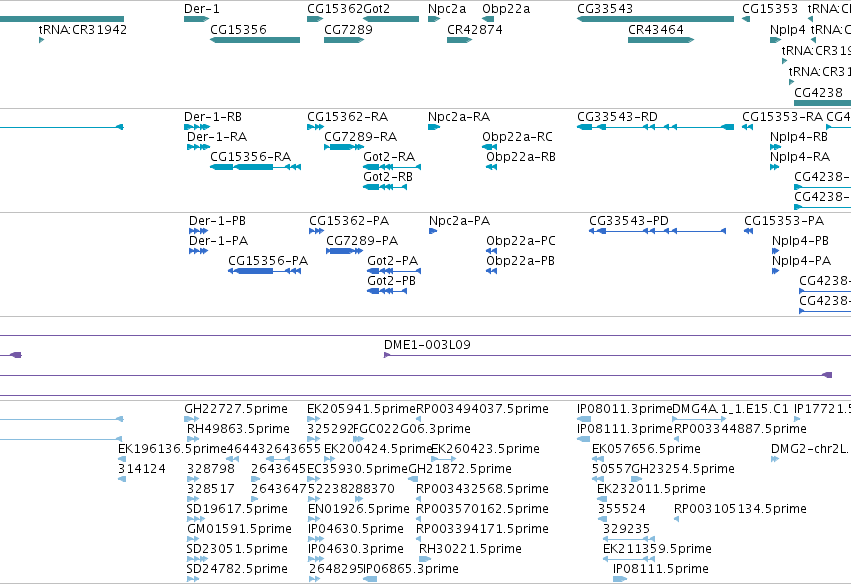Select transcript Der-1-RA
This screenshot has width=851, height=584.
point(199,147)
